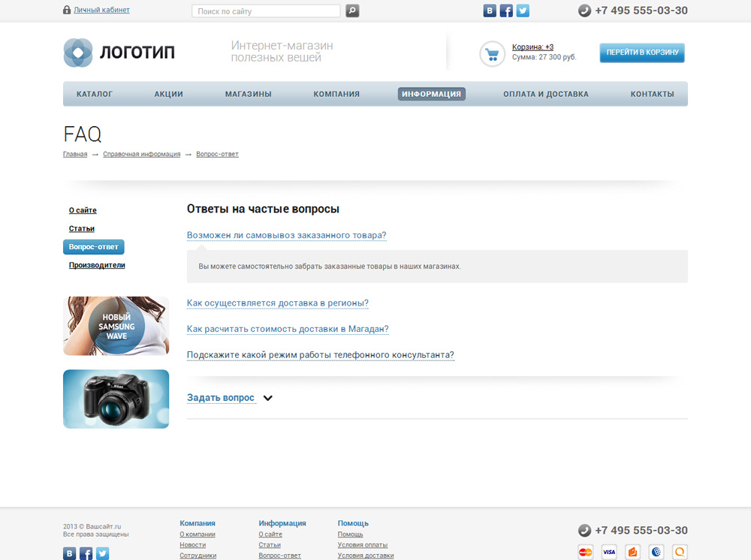Open camera promo banner

pos(116,399)
